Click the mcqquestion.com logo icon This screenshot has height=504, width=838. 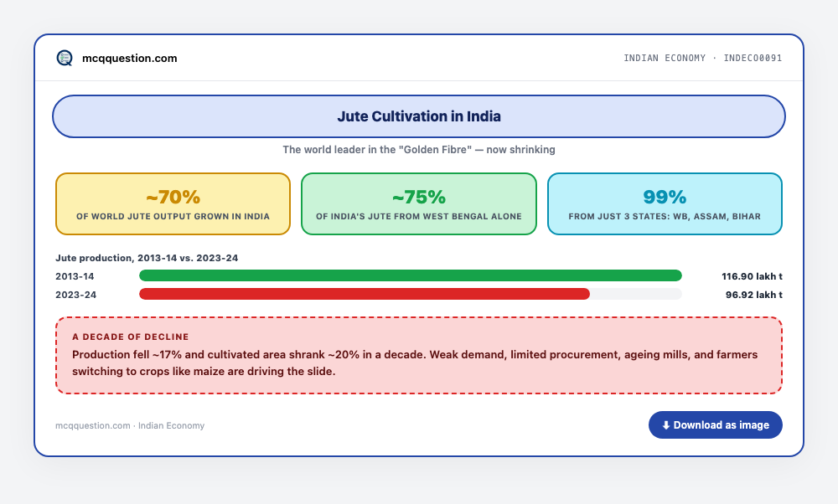(x=65, y=58)
